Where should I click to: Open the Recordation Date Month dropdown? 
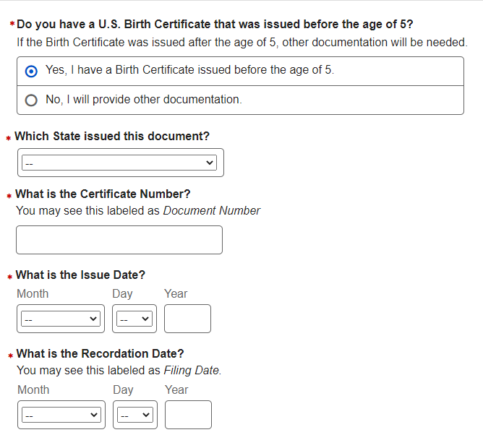tap(61, 415)
